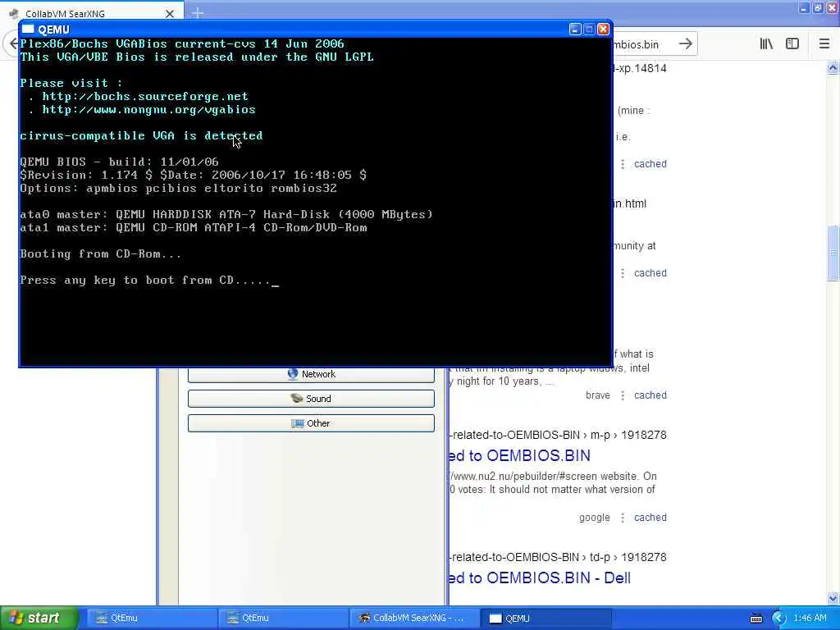Screen dimensions: 840x630
Task: Open a new Firefox tab
Action: click(x=197, y=13)
